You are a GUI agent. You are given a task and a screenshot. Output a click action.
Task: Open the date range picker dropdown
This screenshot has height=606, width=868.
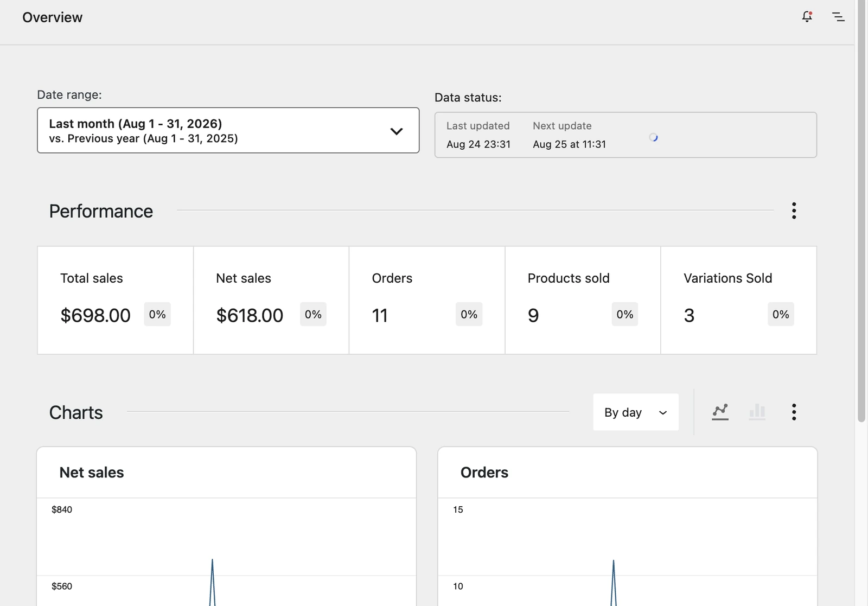point(228,130)
